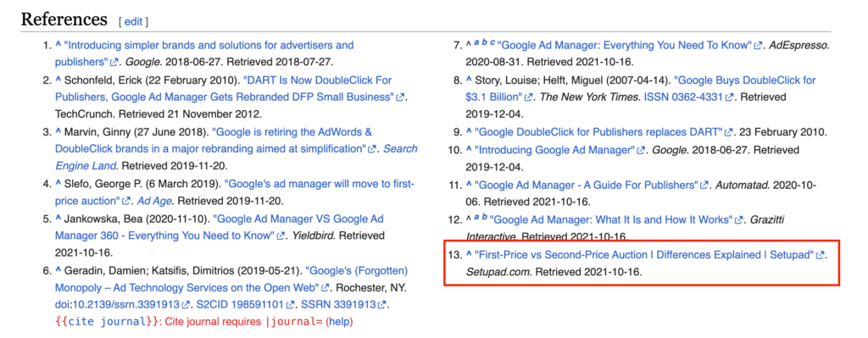Viewport: 868px width, 338px height.
Task: Open 'Google Ad Manager: Everything You Need To Know' link
Action: [x=626, y=46]
